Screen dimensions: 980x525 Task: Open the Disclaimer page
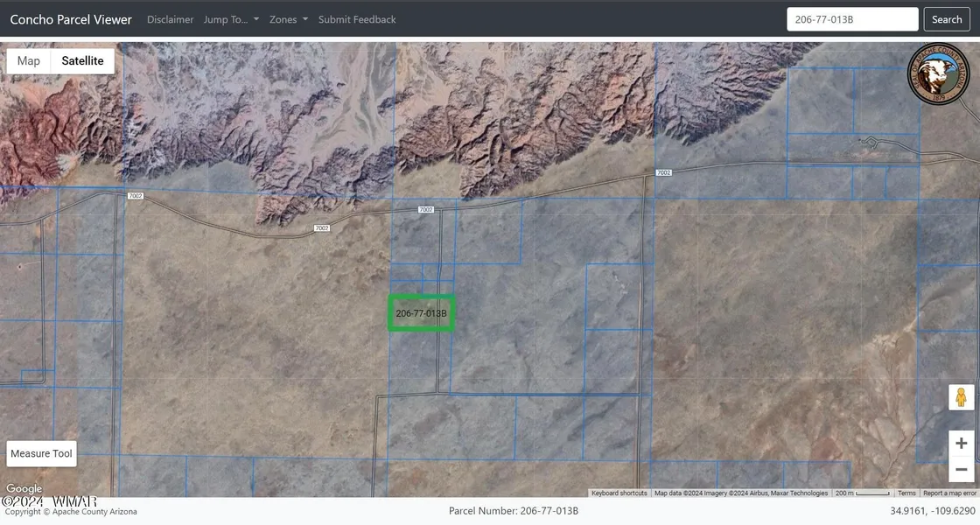coord(170,19)
